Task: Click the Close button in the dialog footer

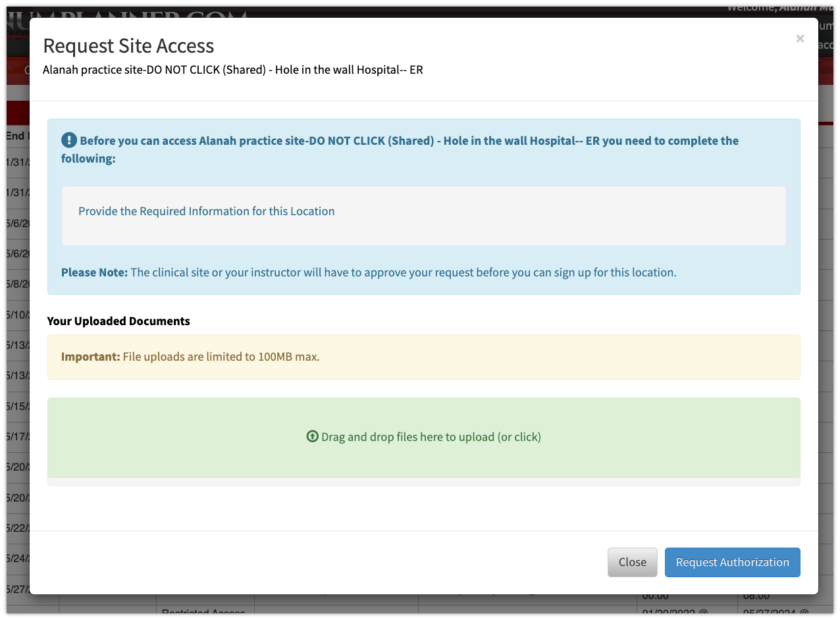Action: pyautogui.click(x=633, y=562)
